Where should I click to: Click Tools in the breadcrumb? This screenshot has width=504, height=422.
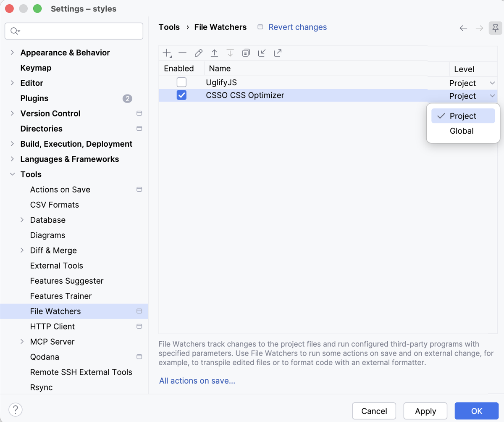tap(169, 27)
